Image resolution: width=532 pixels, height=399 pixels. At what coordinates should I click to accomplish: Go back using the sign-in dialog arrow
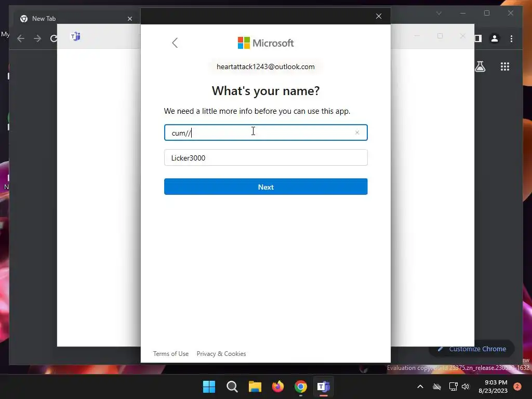coord(175,43)
